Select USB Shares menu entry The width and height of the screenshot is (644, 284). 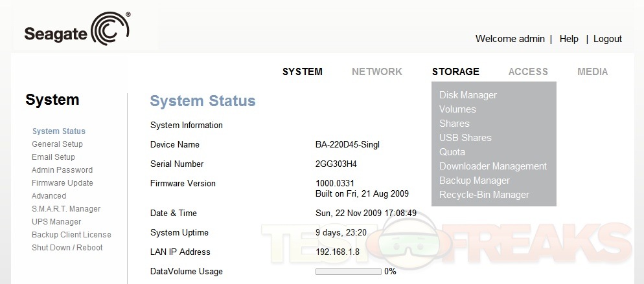[465, 138]
